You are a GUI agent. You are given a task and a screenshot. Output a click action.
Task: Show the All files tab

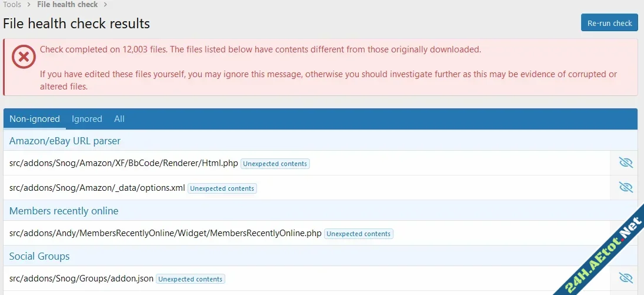point(119,119)
